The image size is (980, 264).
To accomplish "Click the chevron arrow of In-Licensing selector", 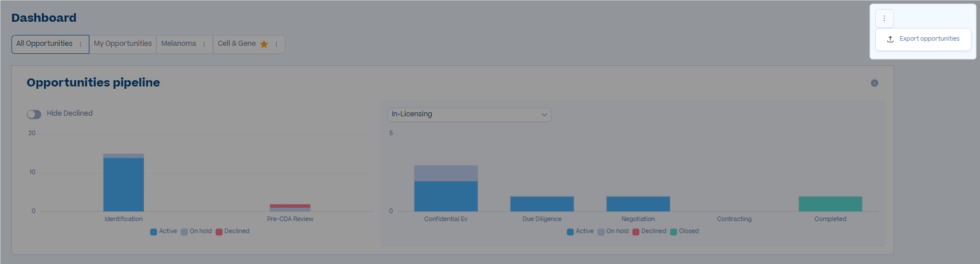I will click(544, 115).
